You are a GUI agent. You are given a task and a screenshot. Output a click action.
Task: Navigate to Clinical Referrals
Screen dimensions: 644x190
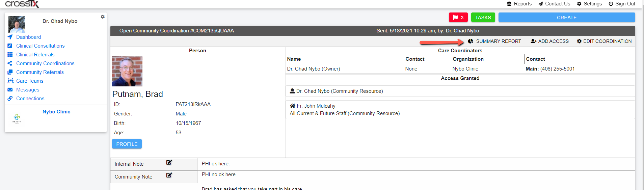[35, 55]
